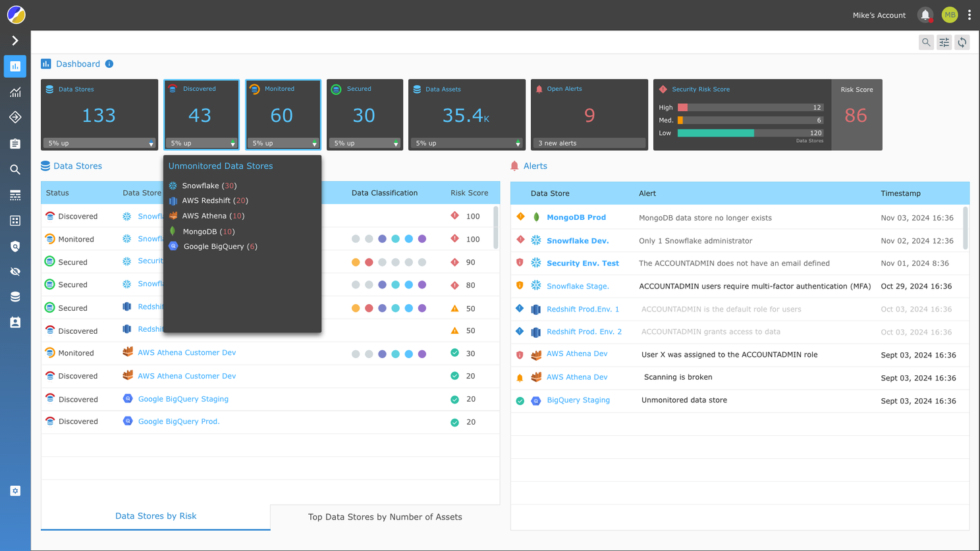
Task: Expand the Secured card dropdown arrow
Action: pyautogui.click(x=396, y=144)
